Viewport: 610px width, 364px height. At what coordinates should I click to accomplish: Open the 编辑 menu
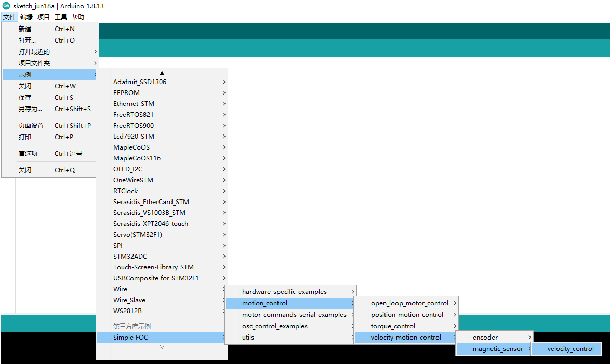click(26, 17)
